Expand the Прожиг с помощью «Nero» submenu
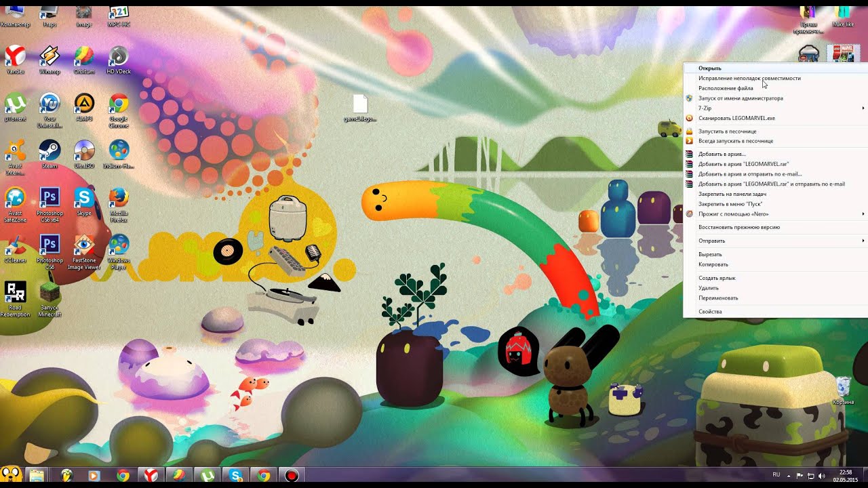This screenshot has height=488, width=868. pos(775,214)
